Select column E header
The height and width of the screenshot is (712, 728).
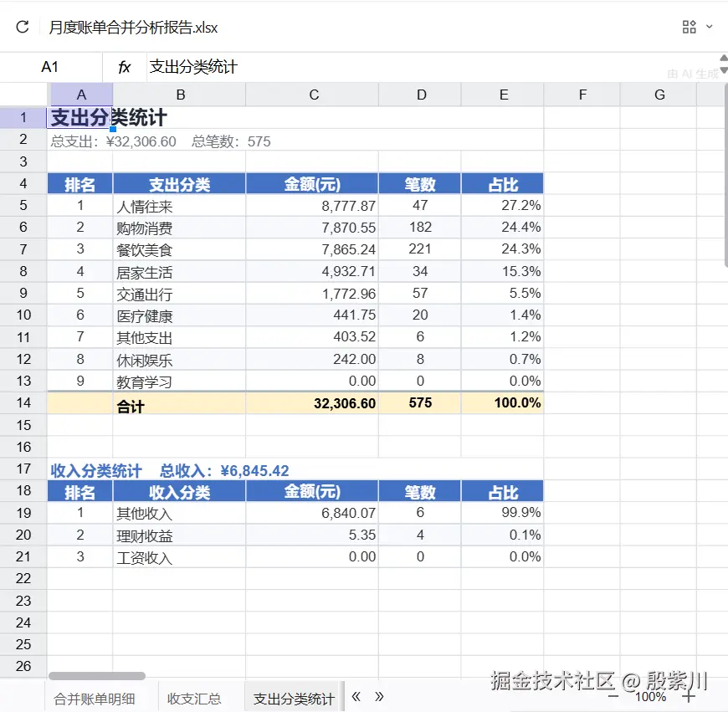tap(503, 95)
